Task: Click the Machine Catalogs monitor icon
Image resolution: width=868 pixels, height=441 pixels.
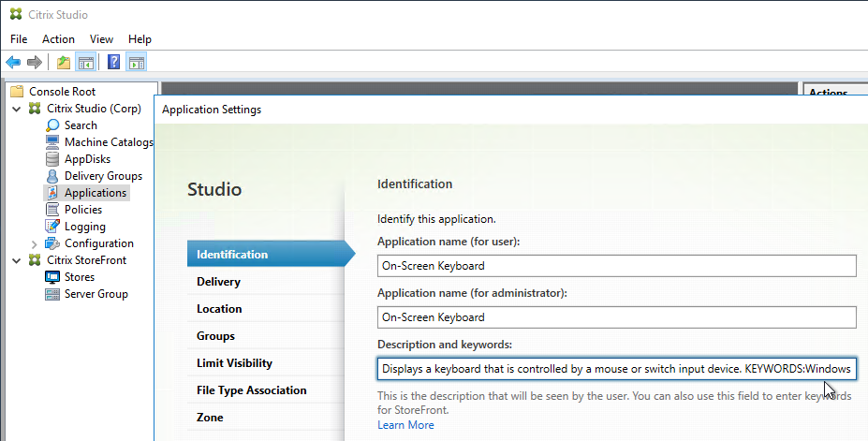Action: [x=52, y=142]
